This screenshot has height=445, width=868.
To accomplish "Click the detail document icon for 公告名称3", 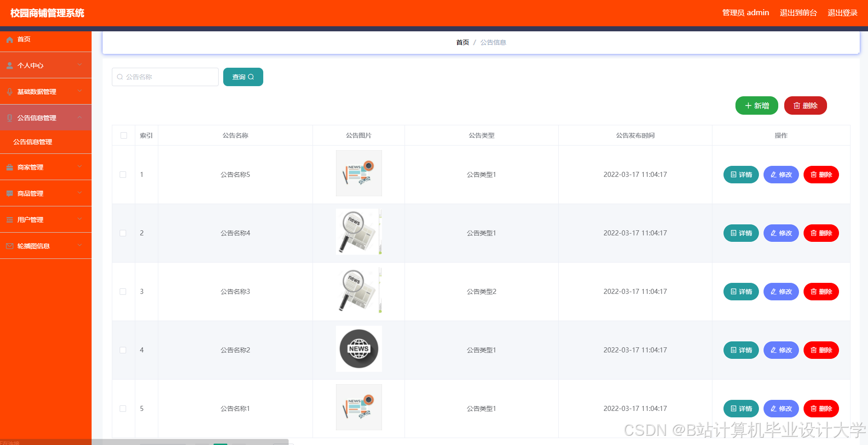I will [x=734, y=292].
